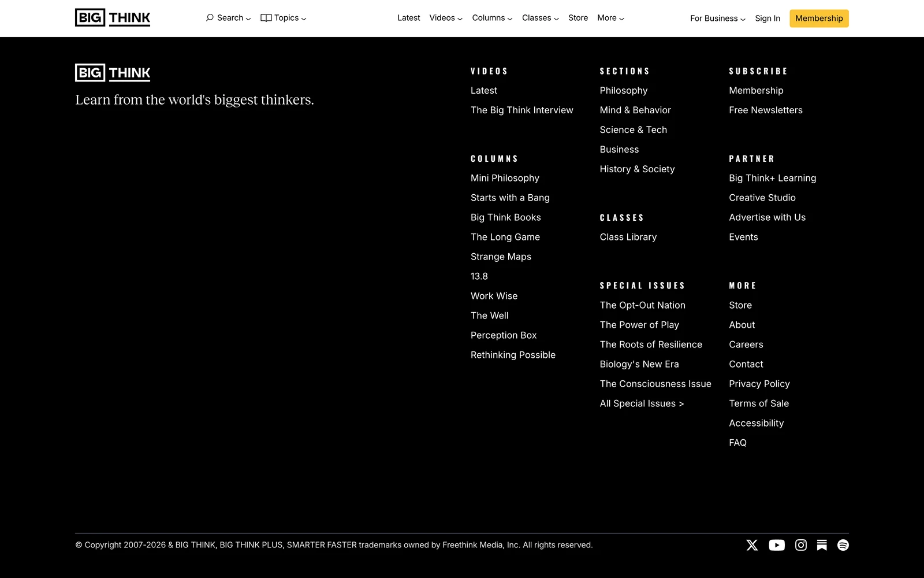The image size is (924, 578).
Task: Open Store in the top navigation
Action: click(578, 18)
